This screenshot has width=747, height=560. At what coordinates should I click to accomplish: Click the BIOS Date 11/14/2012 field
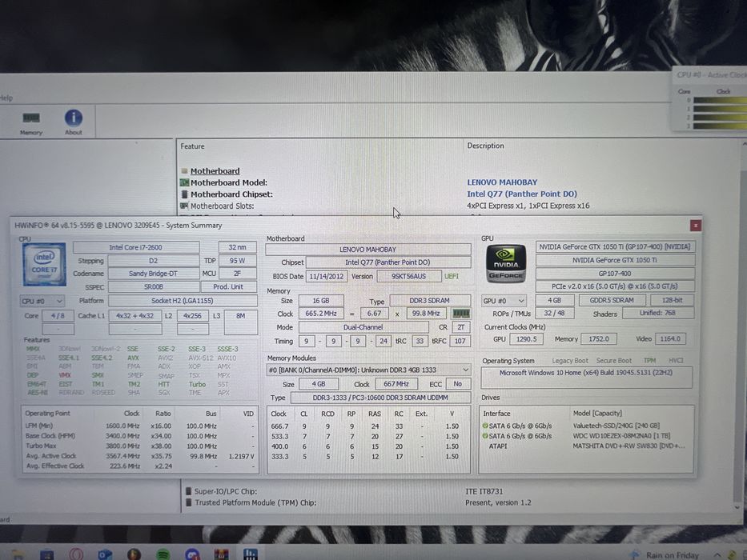point(327,276)
